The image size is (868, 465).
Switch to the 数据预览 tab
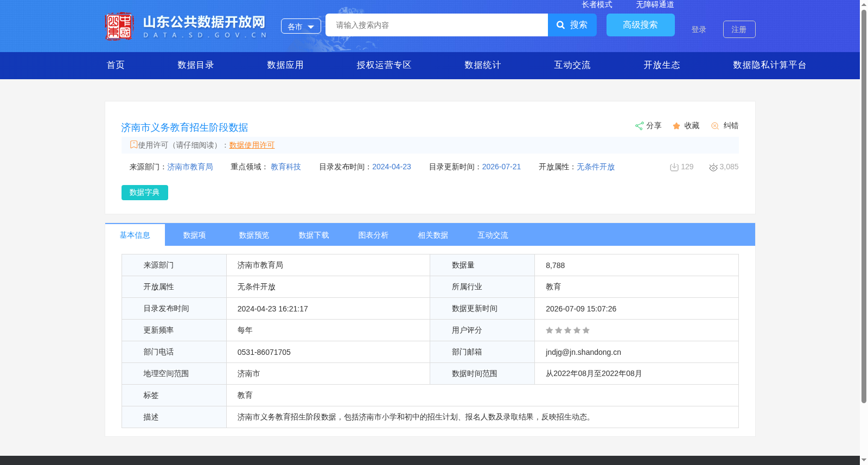point(254,235)
